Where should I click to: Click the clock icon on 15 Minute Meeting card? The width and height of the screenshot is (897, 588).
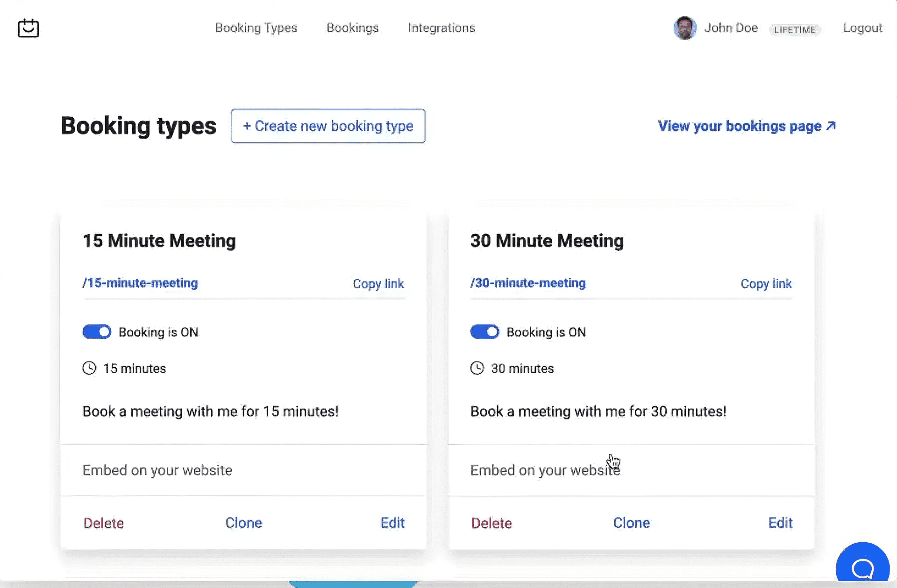coord(89,368)
